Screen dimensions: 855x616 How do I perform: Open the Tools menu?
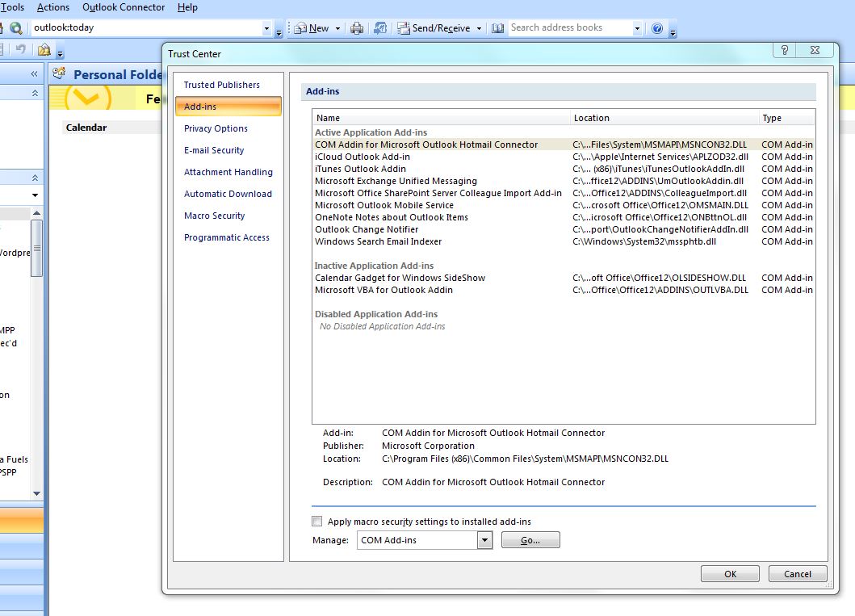[x=12, y=7]
